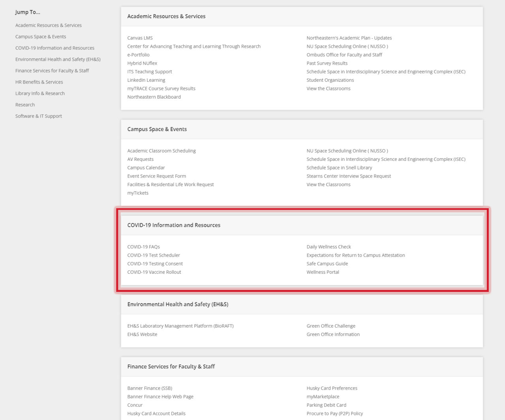Click Green Office Challenge link
The width and height of the screenshot is (505, 420).
tap(331, 326)
